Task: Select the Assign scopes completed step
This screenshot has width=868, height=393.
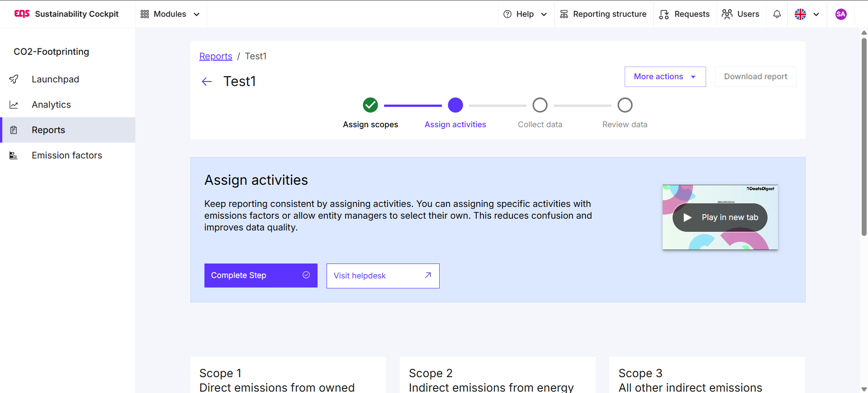Action: coord(370,105)
